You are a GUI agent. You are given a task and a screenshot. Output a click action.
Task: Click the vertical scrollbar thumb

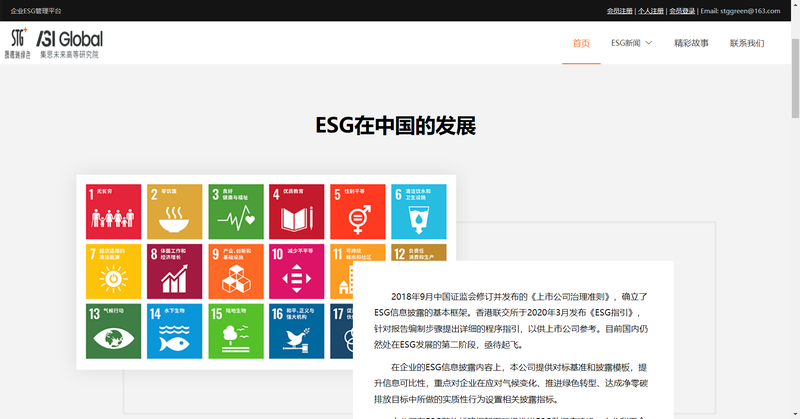(x=795, y=78)
